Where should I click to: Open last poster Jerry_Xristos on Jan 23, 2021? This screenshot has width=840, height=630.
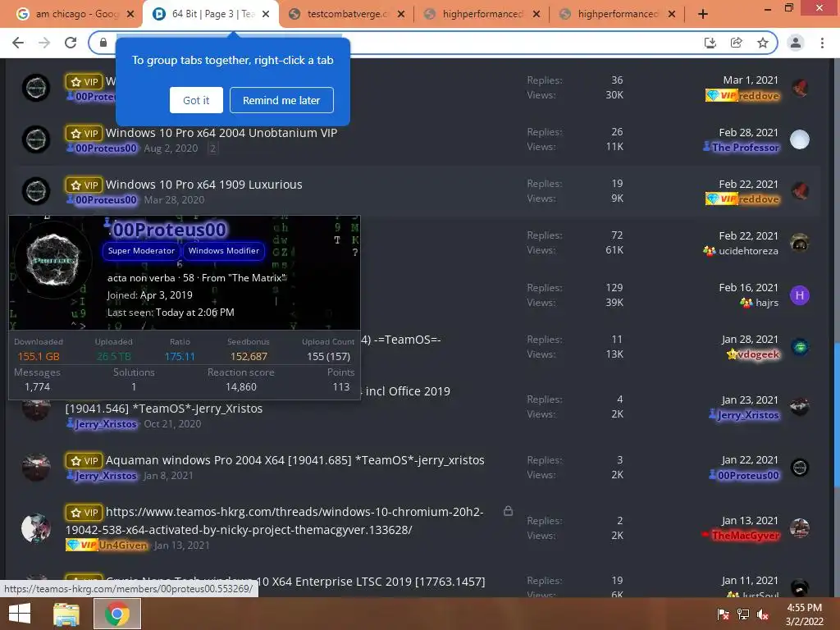tap(748, 414)
